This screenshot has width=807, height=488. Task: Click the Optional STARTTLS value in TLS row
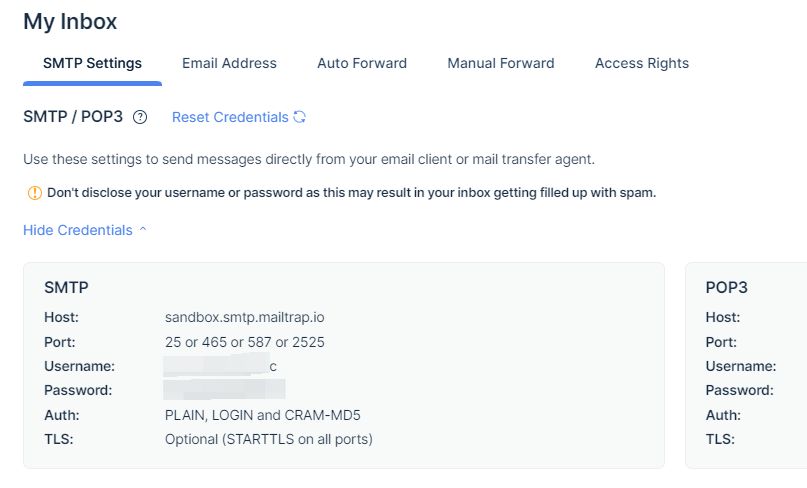click(268, 438)
